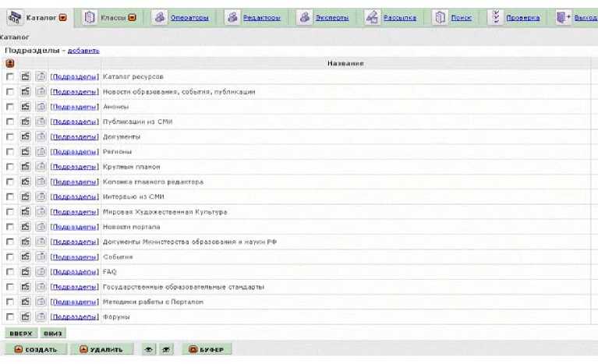This screenshot has height=364, width=598.
Task: Click the properties icon for Методики работы с Порталом
Action: (x=41, y=302)
